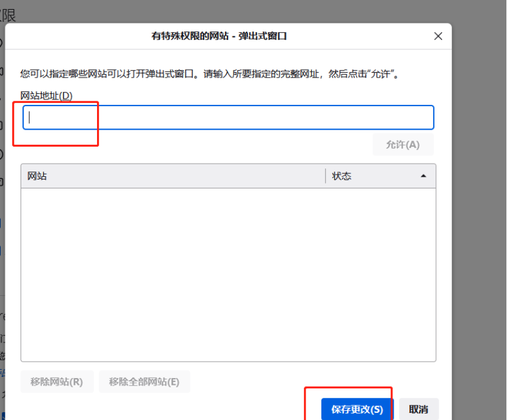The height and width of the screenshot is (420, 507).
Task: Close the popup exceptions dialog with X
Action: click(438, 36)
